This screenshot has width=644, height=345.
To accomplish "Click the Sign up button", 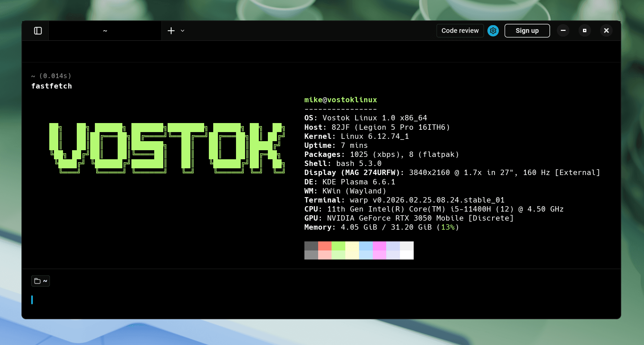I will (x=527, y=31).
